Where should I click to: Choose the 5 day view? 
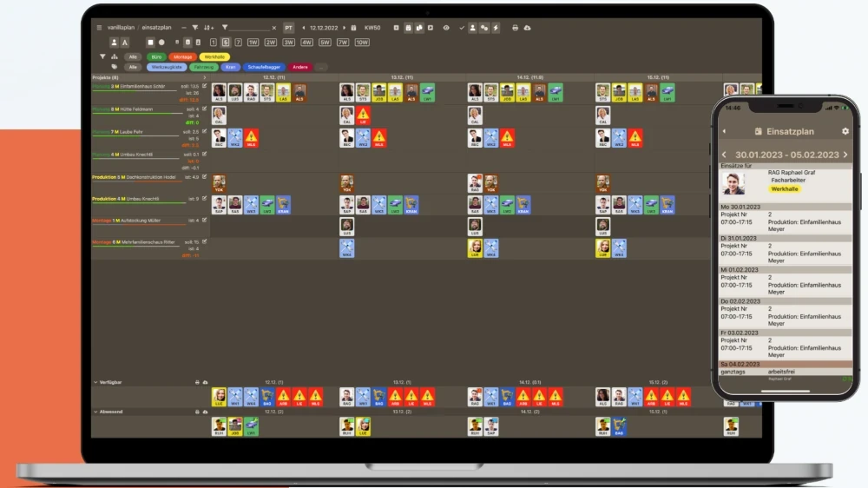tap(226, 42)
